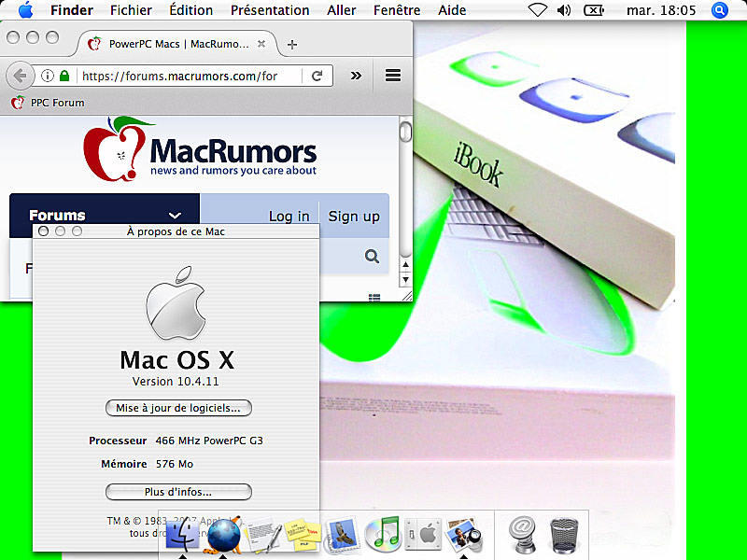Select the PowerPC Macs browser tab

coord(177,44)
